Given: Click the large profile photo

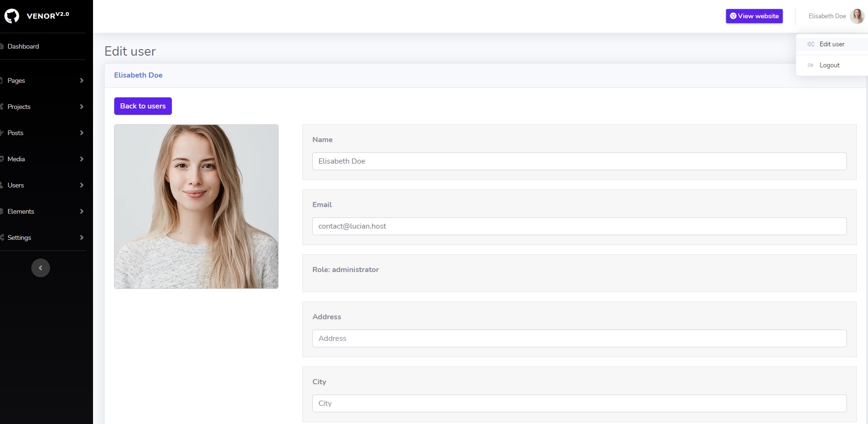Looking at the screenshot, I should pos(196,206).
